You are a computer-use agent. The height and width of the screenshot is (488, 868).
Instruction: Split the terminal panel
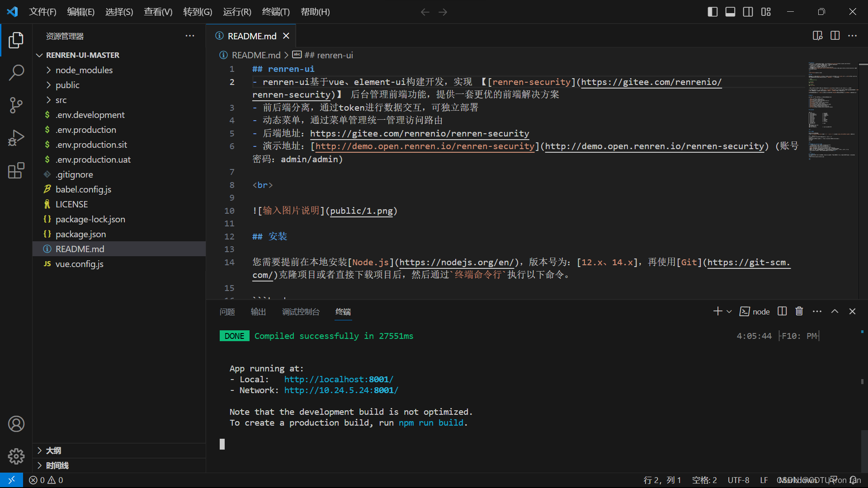pyautogui.click(x=782, y=311)
